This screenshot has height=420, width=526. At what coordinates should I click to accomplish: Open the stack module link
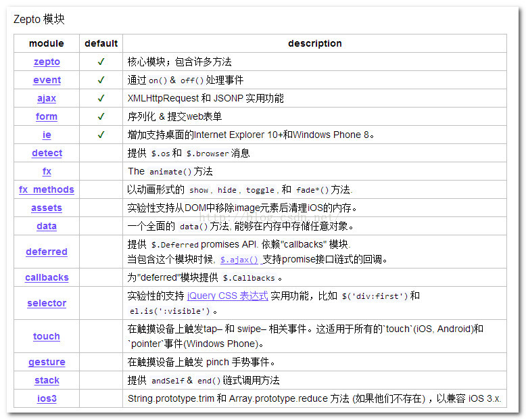[x=47, y=380]
